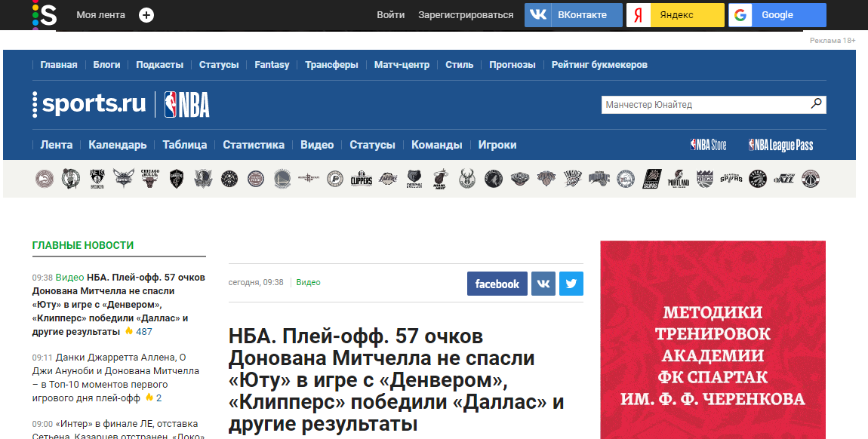The height and width of the screenshot is (439, 868).
Task: Click the Войти link
Action: 391,15
